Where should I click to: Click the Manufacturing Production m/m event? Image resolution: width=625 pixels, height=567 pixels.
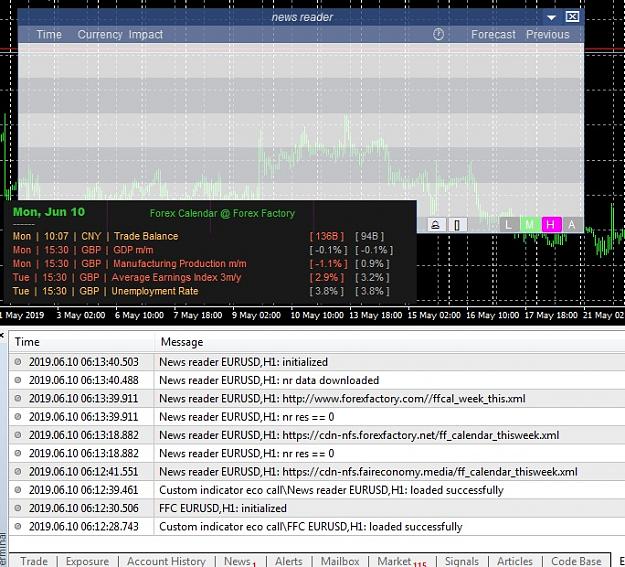[x=130, y=264]
